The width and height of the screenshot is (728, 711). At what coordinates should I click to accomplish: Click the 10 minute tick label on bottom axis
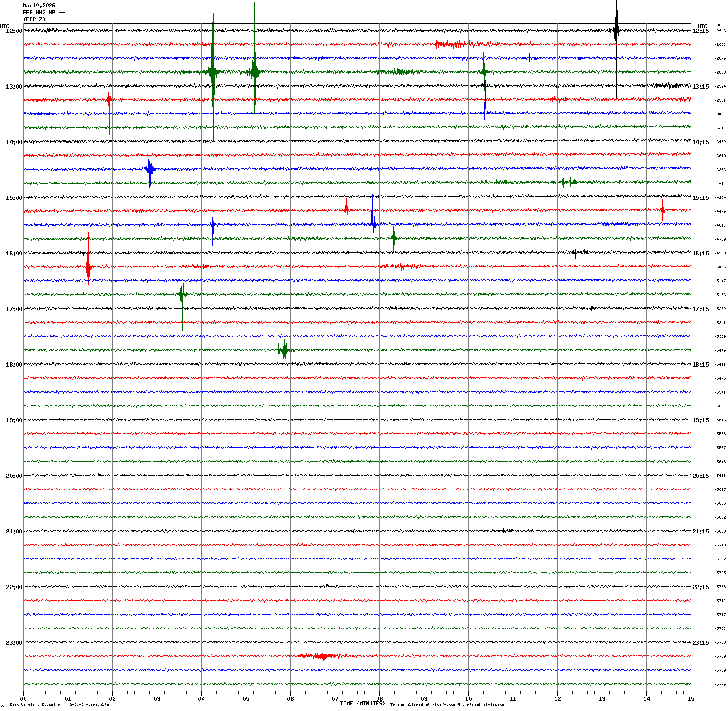[x=468, y=699]
